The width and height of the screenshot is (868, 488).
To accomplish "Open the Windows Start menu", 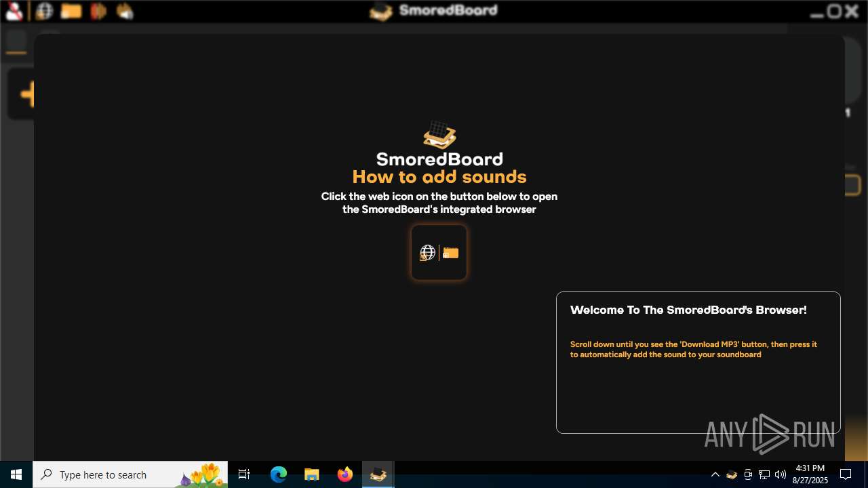I will point(16,474).
